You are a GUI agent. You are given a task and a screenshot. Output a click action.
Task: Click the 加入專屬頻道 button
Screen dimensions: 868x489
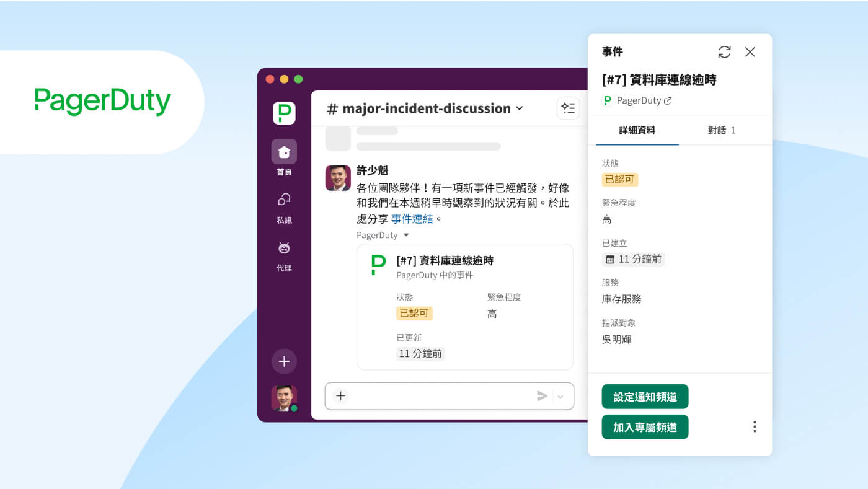[645, 427]
